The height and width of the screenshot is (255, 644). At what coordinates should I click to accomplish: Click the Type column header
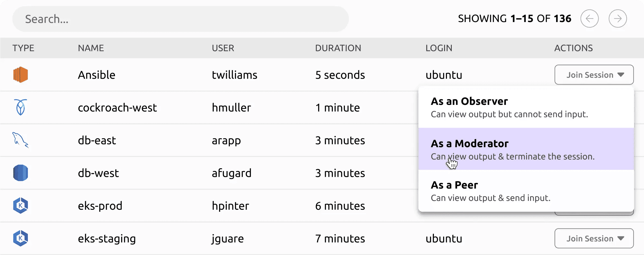click(x=23, y=48)
